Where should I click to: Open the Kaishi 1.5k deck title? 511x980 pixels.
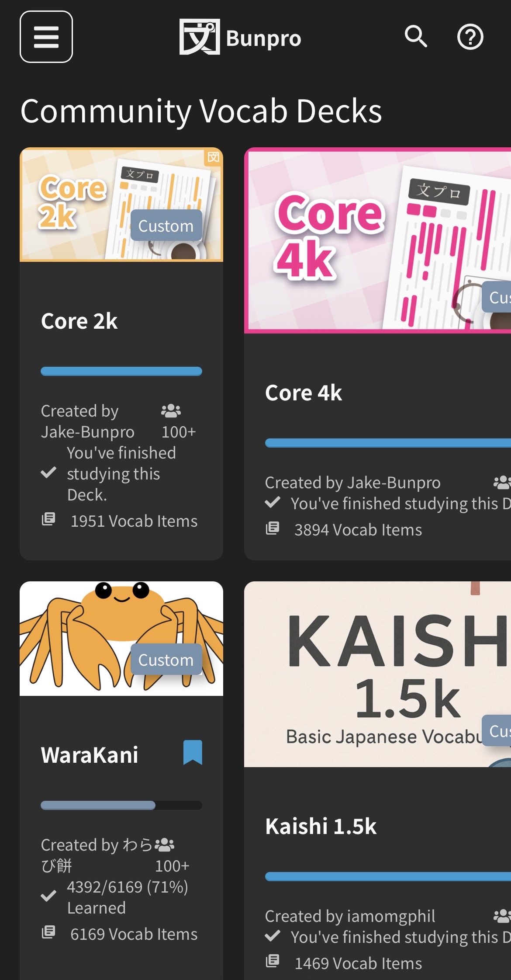321,827
